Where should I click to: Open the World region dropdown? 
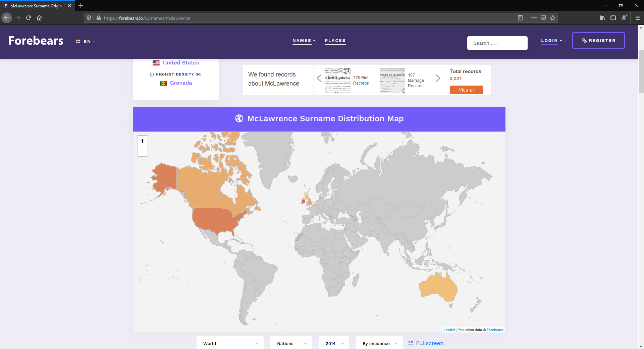[230, 343]
